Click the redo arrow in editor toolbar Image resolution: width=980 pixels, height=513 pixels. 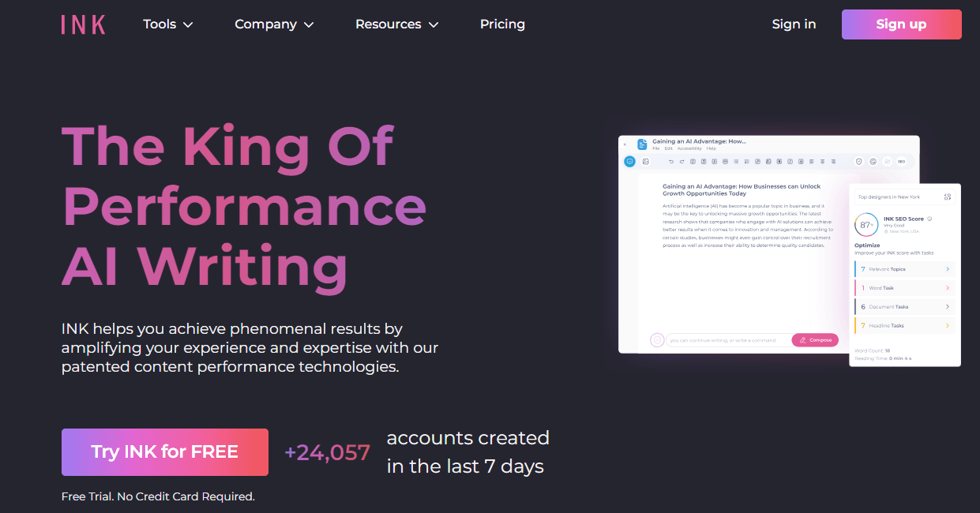coord(681,161)
